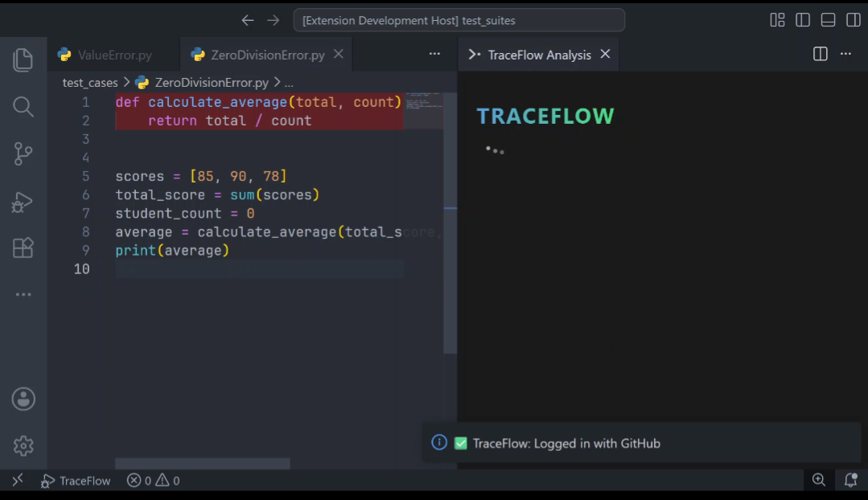Go forward with the right arrow
Image resolution: width=868 pixels, height=500 pixels.
pyautogui.click(x=274, y=20)
